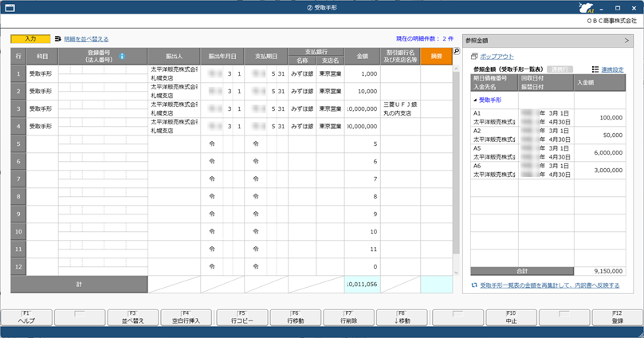Screen dimensions: 644x338
Task: Click the window system menu icon
Action: (10, 8)
